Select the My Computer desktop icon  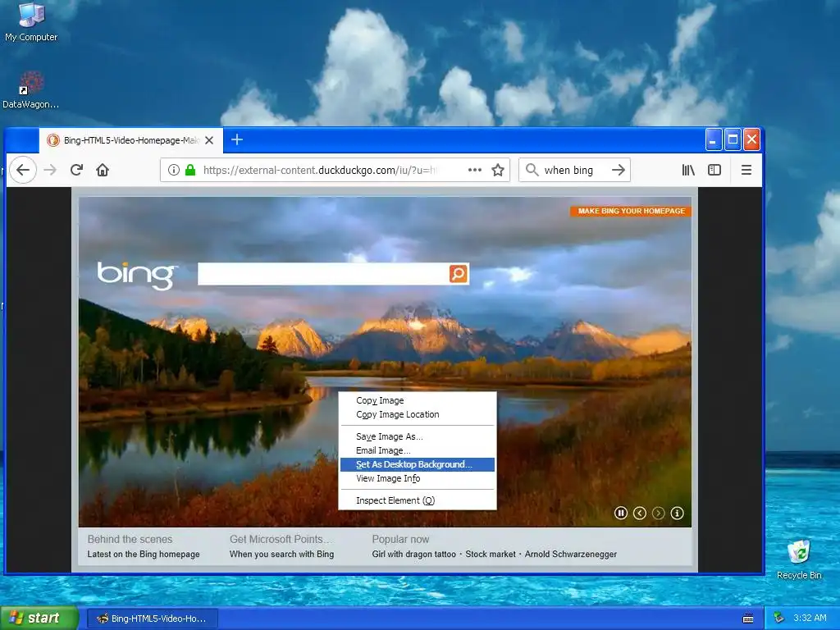click(x=31, y=21)
